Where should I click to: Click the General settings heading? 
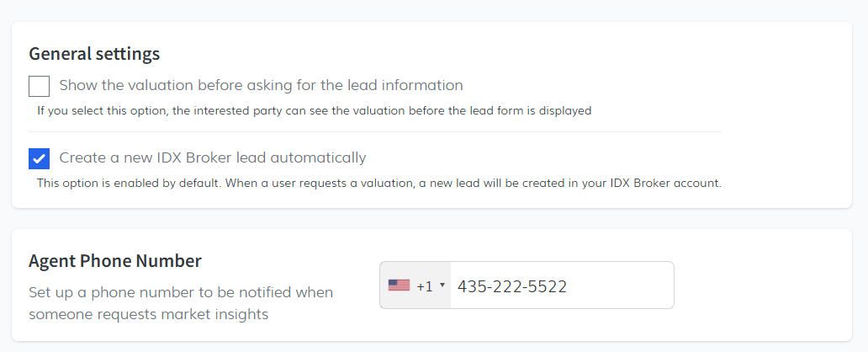tap(94, 54)
